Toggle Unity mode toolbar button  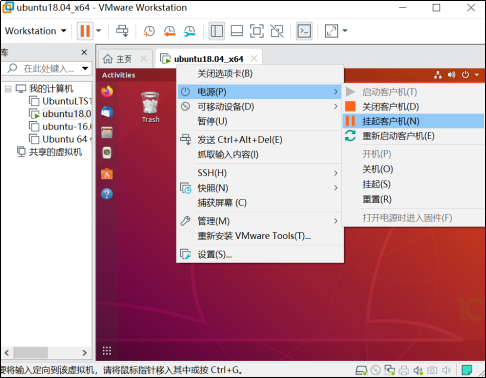click(277, 31)
